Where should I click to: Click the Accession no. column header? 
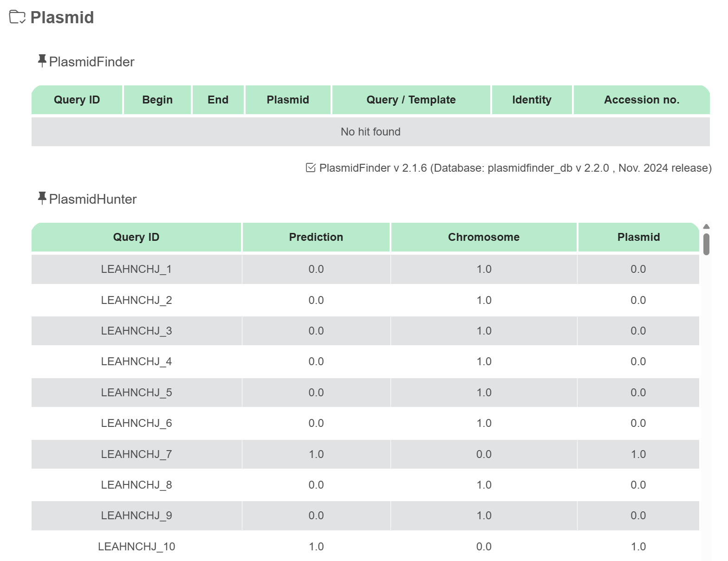click(641, 100)
